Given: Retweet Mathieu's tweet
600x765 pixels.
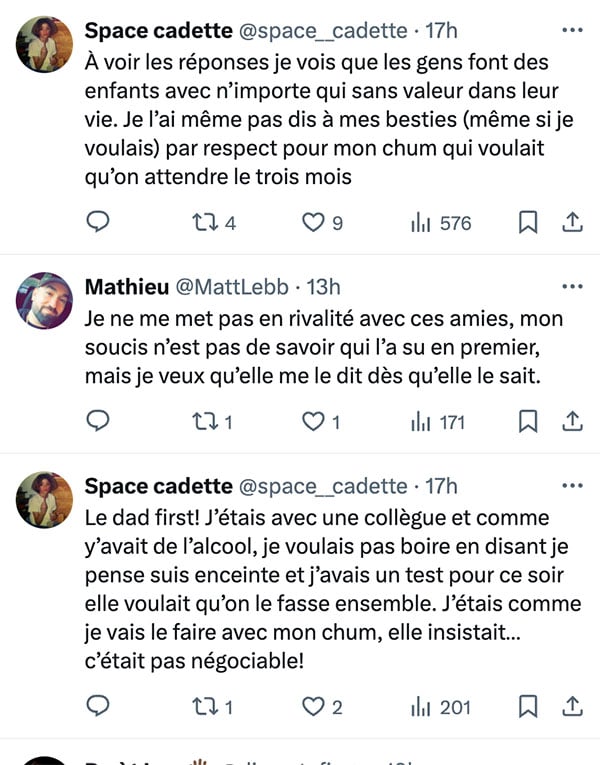Looking at the screenshot, I should (212, 422).
